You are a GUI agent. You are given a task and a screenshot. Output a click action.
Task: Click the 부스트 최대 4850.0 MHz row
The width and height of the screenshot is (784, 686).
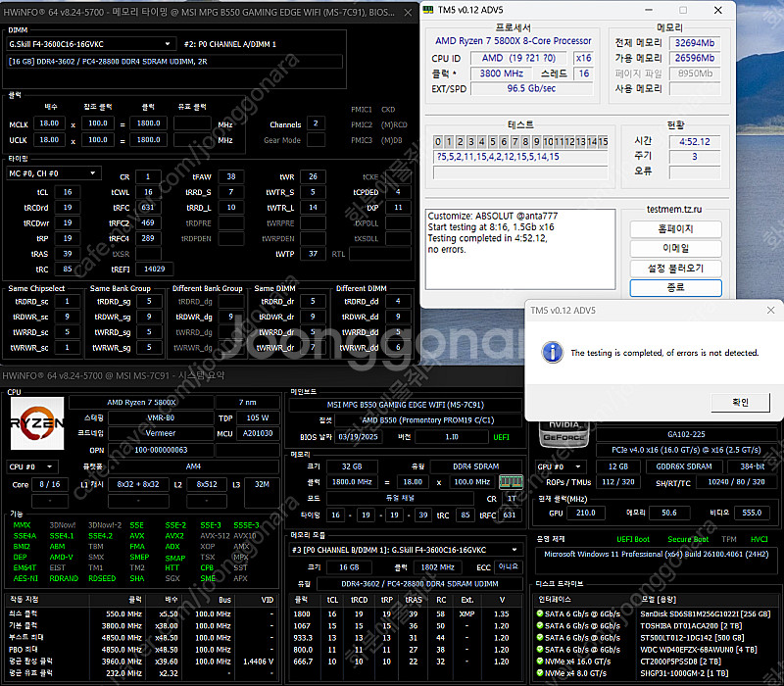pos(142,638)
